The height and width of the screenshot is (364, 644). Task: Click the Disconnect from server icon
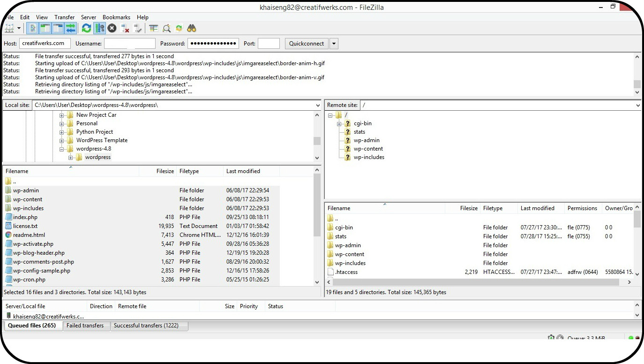click(x=125, y=28)
